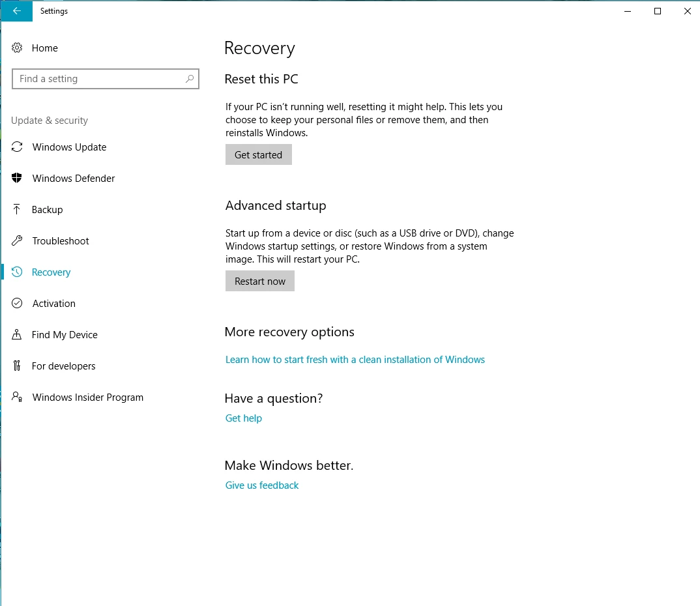Image resolution: width=700 pixels, height=606 pixels.
Task: Click the Have a question? heading
Action: pyautogui.click(x=274, y=399)
